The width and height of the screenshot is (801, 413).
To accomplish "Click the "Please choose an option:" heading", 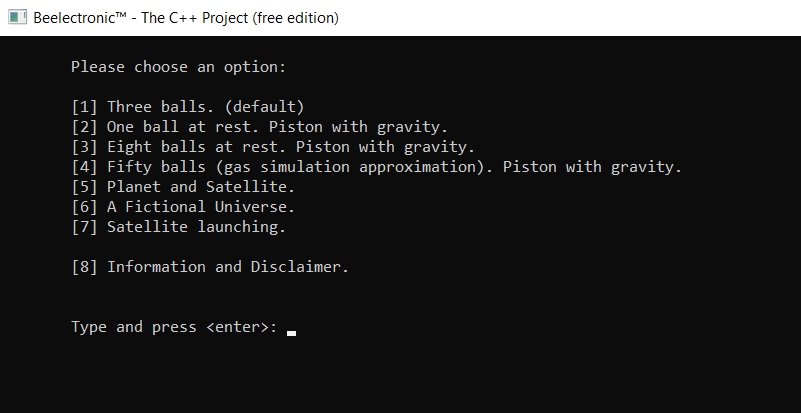I will coord(178,67).
